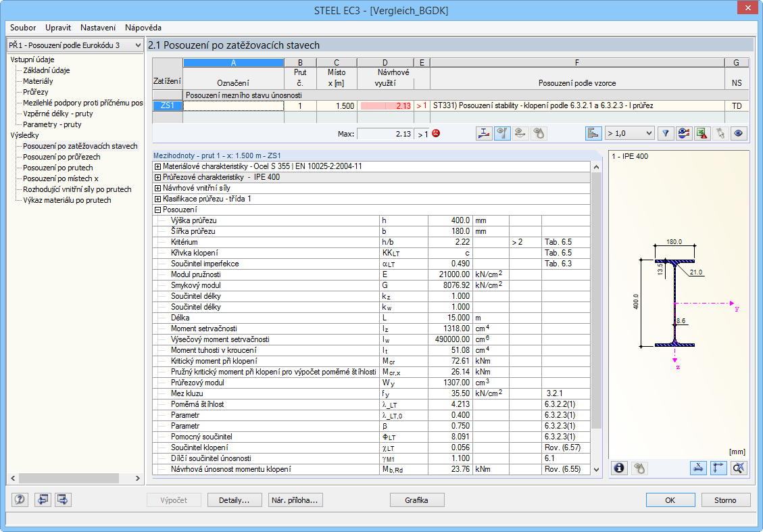This screenshot has width=763, height=532.
Task: Toggle the cross-section dimensions display
Action: click(699, 468)
